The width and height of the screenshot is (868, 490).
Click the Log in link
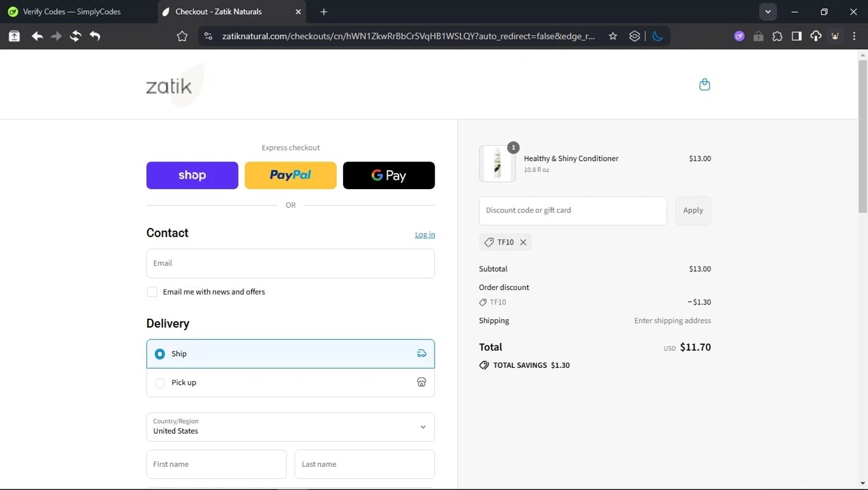[x=425, y=234]
